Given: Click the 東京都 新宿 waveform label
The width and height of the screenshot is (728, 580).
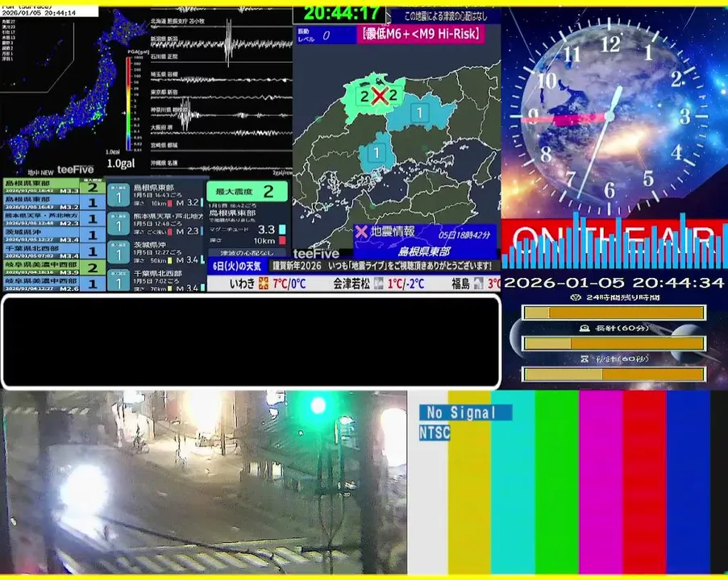Looking at the screenshot, I should 164,93.
